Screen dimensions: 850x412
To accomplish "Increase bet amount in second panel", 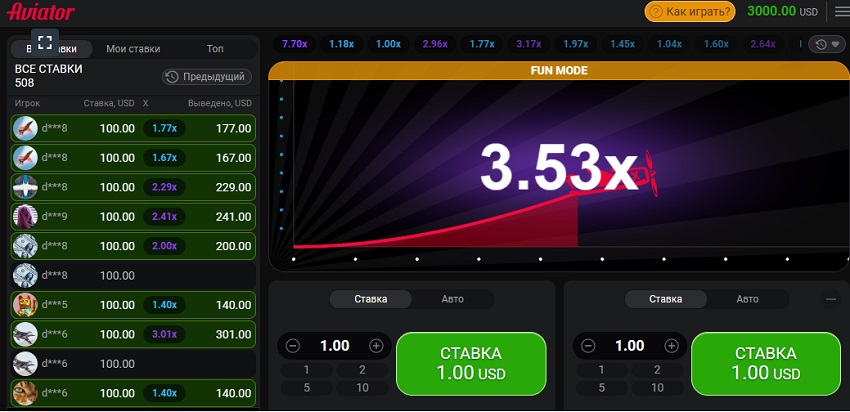I will click(x=671, y=346).
